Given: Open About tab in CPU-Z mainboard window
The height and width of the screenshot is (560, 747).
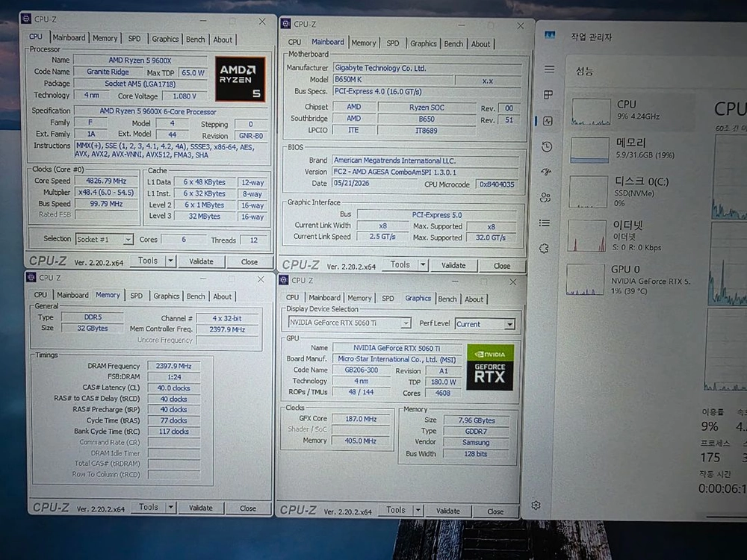Looking at the screenshot, I should (x=480, y=44).
